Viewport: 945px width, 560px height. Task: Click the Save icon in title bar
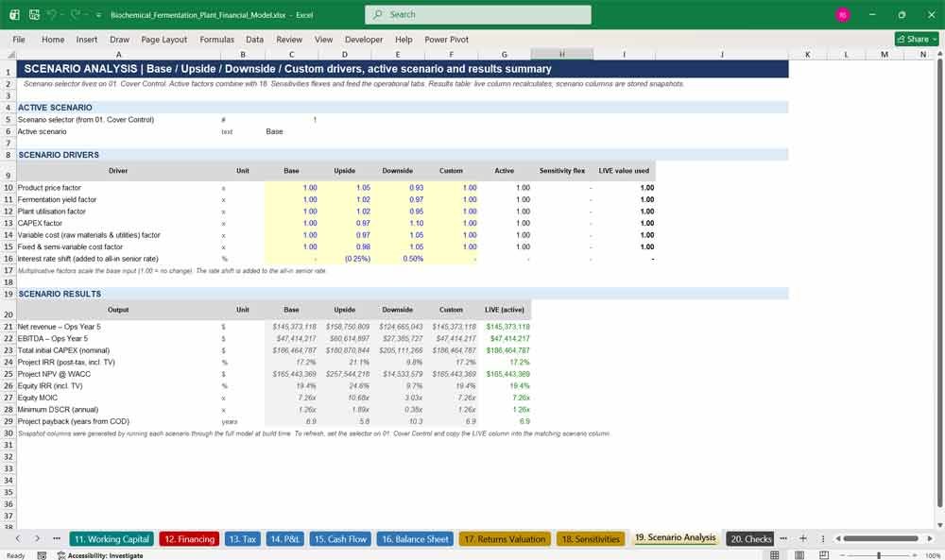(34, 14)
